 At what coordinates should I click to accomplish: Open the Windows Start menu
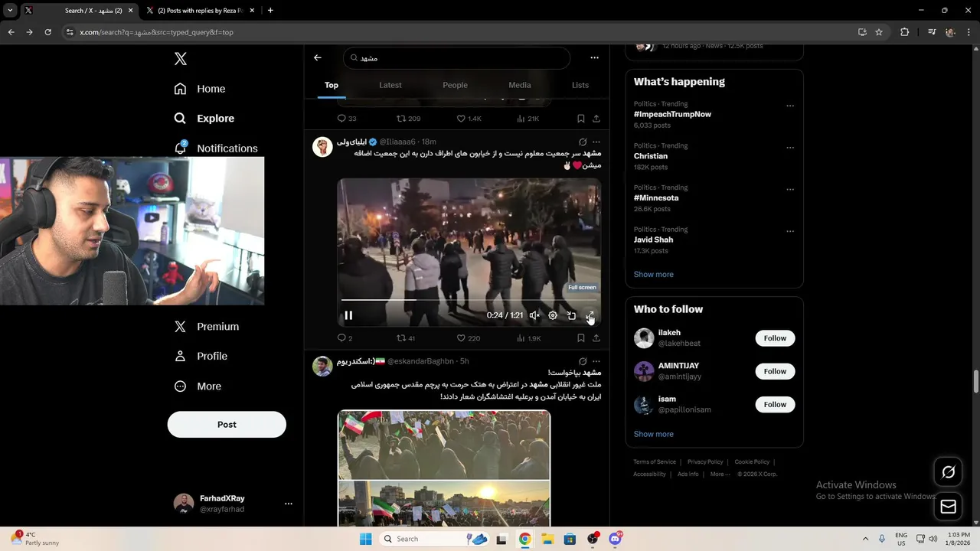366,539
